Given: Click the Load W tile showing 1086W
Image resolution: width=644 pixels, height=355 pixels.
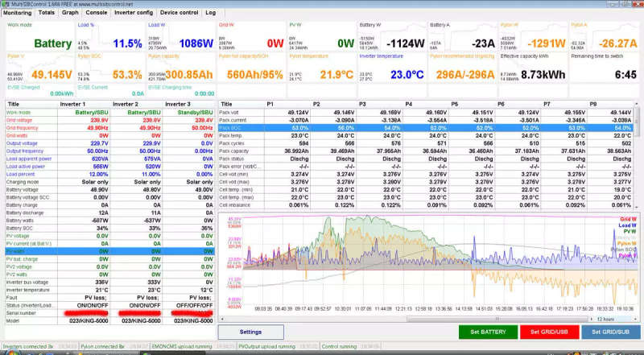Looking at the screenshot, I should [180, 36].
